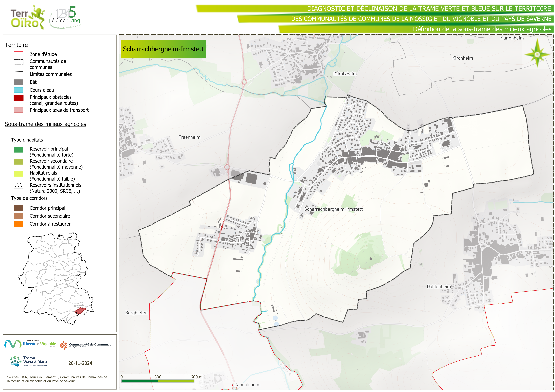Click the date 20-11-2024 text

pos(80,363)
